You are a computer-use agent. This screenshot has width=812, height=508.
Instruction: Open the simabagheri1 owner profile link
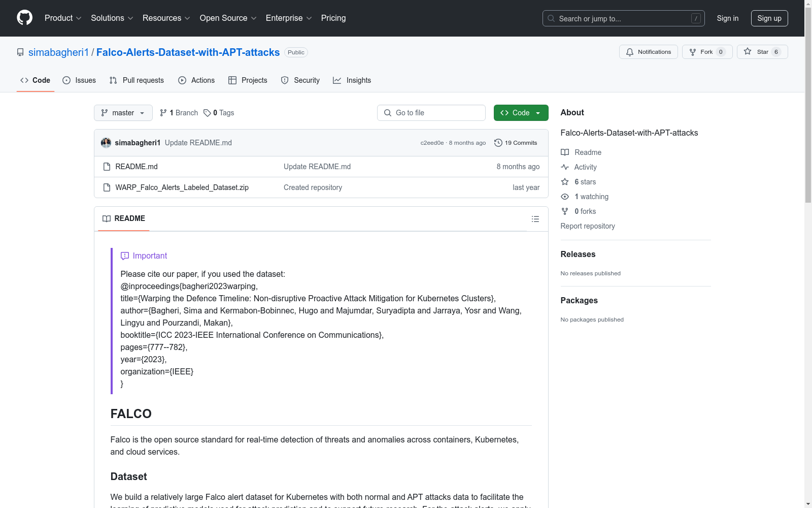58,52
